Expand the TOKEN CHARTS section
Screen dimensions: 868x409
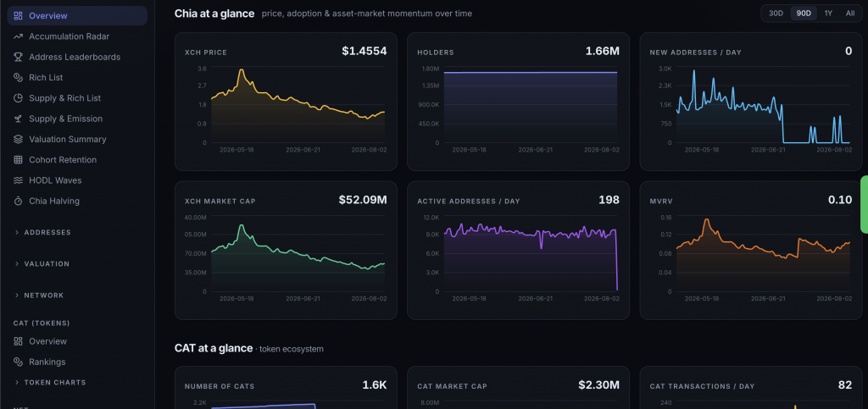[x=50, y=383]
